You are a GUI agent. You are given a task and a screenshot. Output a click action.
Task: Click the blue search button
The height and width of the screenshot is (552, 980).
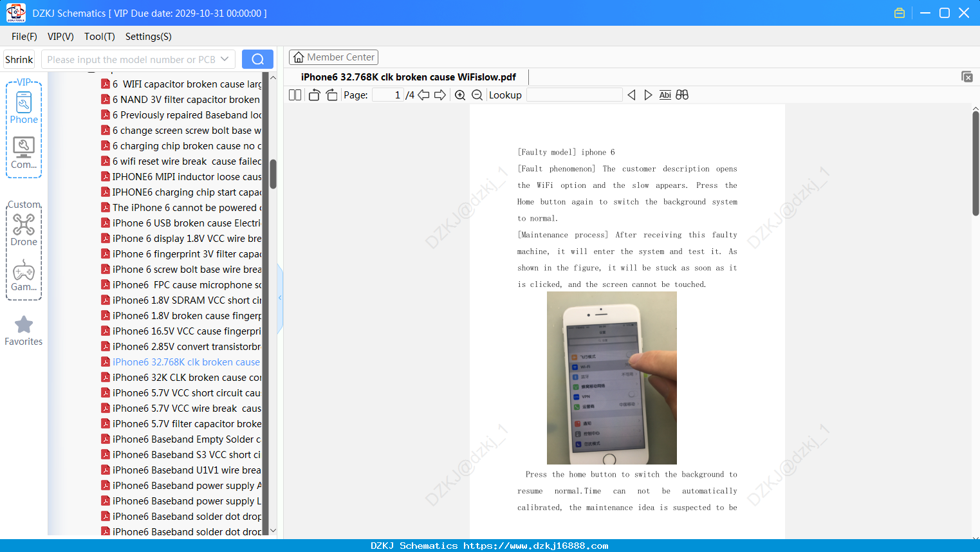pyautogui.click(x=257, y=59)
